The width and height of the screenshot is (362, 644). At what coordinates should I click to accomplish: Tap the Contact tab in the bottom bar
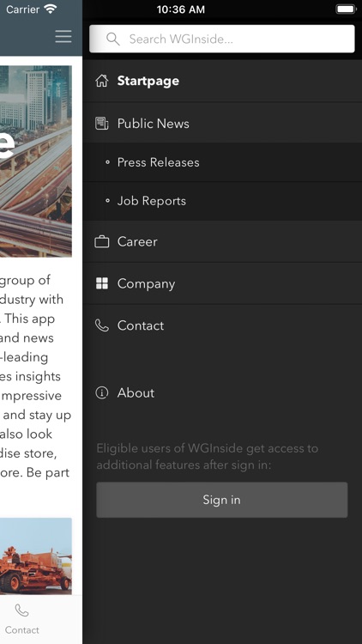[22, 619]
